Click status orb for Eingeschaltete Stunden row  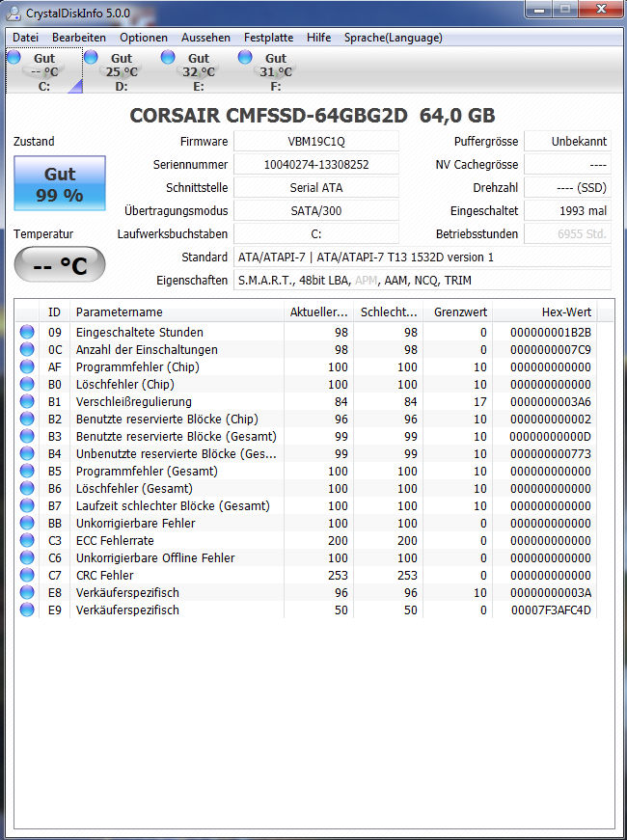tap(27, 332)
